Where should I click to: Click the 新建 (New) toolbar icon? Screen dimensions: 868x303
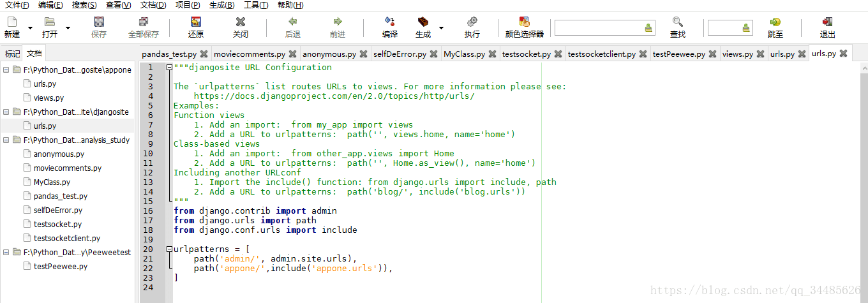12,22
